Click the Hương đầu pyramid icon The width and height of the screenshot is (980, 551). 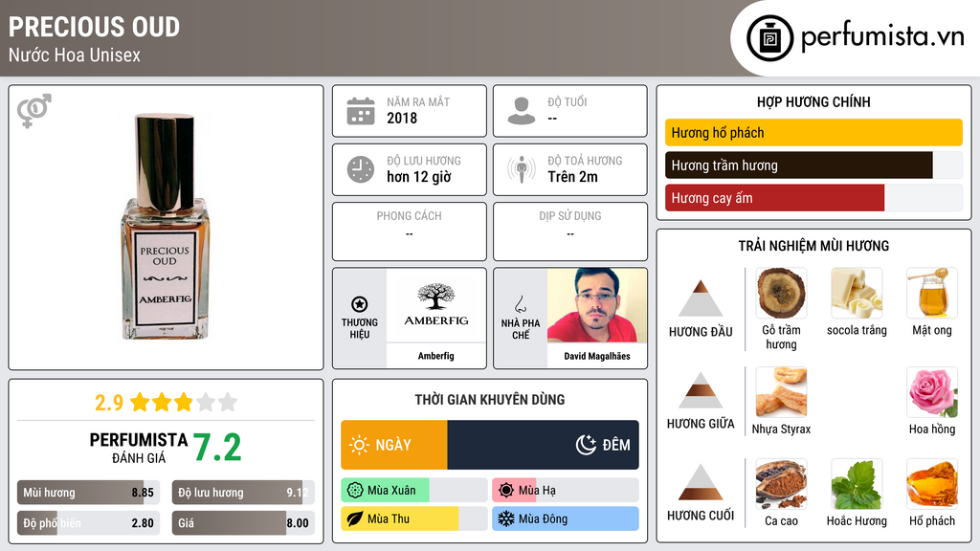tap(701, 298)
